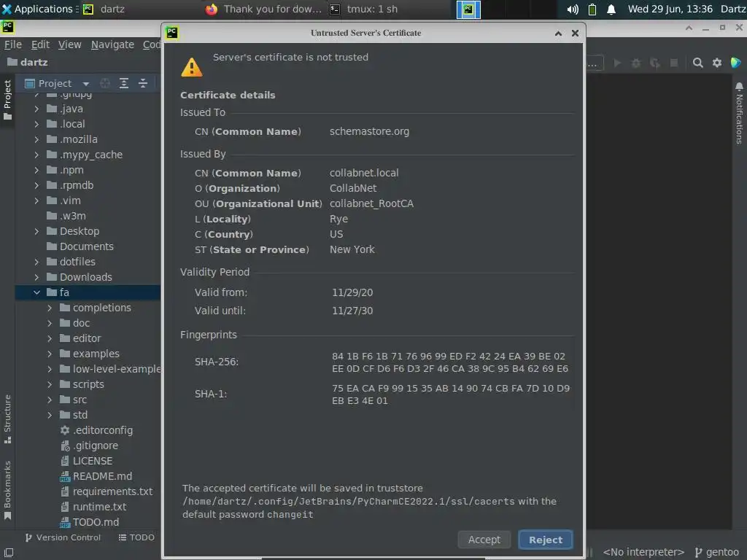Screen dimensions: 747x560
Task: Click the battery icon in system panel
Action: coord(592,9)
